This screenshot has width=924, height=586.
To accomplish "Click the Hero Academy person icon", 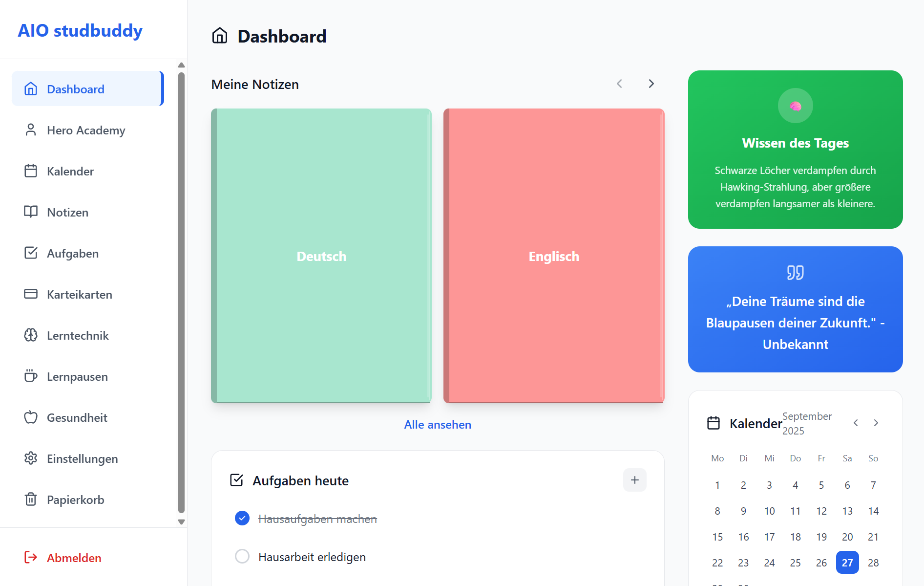I will pos(31,130).
